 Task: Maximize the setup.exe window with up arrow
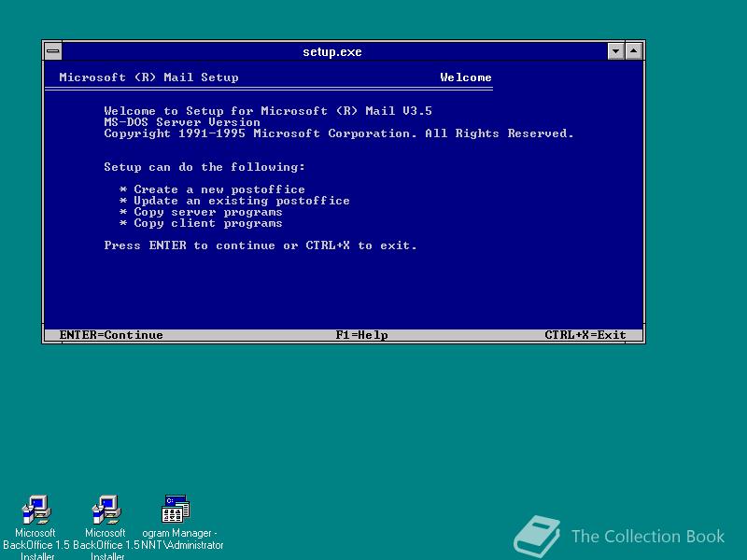click(x=634, y=51)
